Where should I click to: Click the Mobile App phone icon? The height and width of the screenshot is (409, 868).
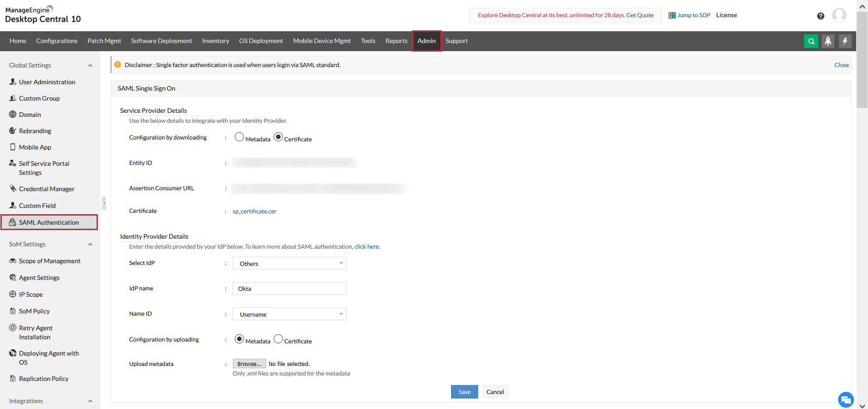click(13, 147)
